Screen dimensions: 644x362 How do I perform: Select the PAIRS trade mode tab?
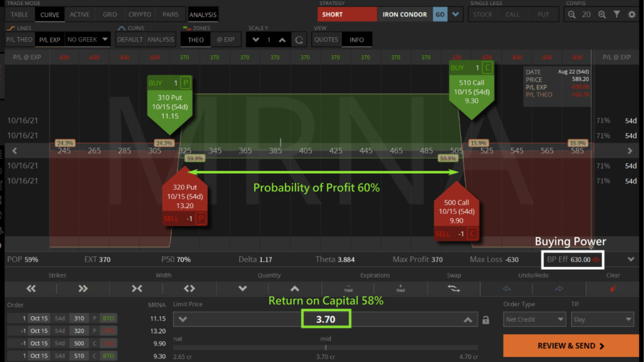(x=170, y=14)
